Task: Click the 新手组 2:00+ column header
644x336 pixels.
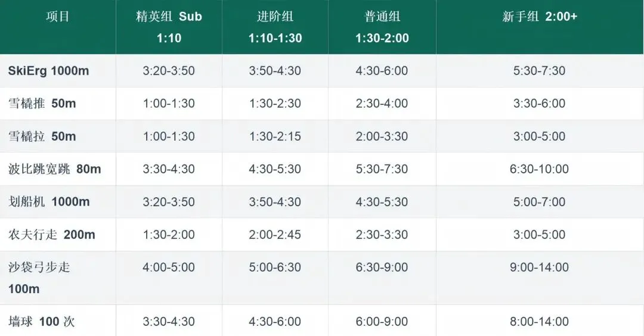Action: tap(539, 17)
